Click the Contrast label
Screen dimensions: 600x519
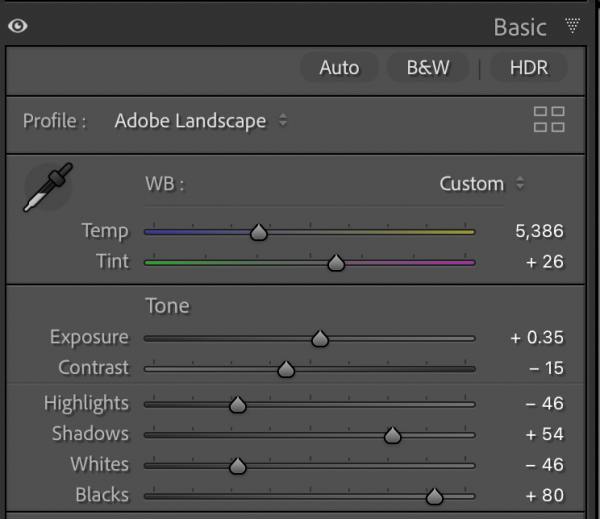93,368
